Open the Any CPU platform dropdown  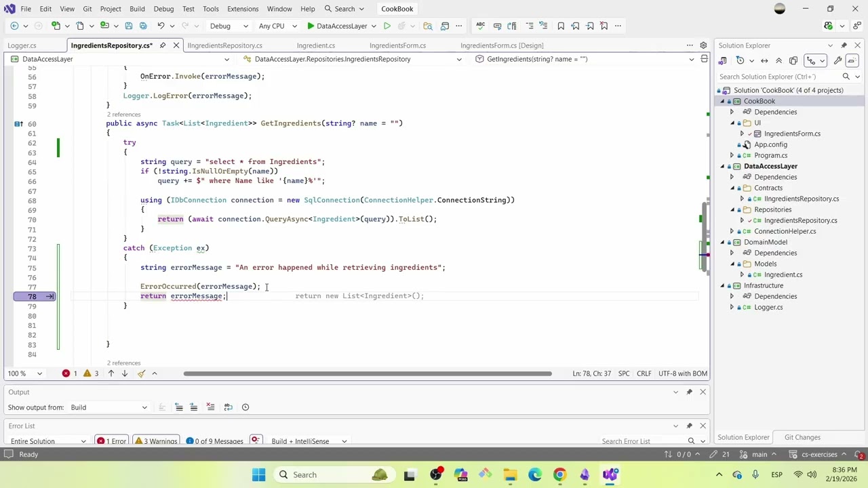[x=276, y=26]
